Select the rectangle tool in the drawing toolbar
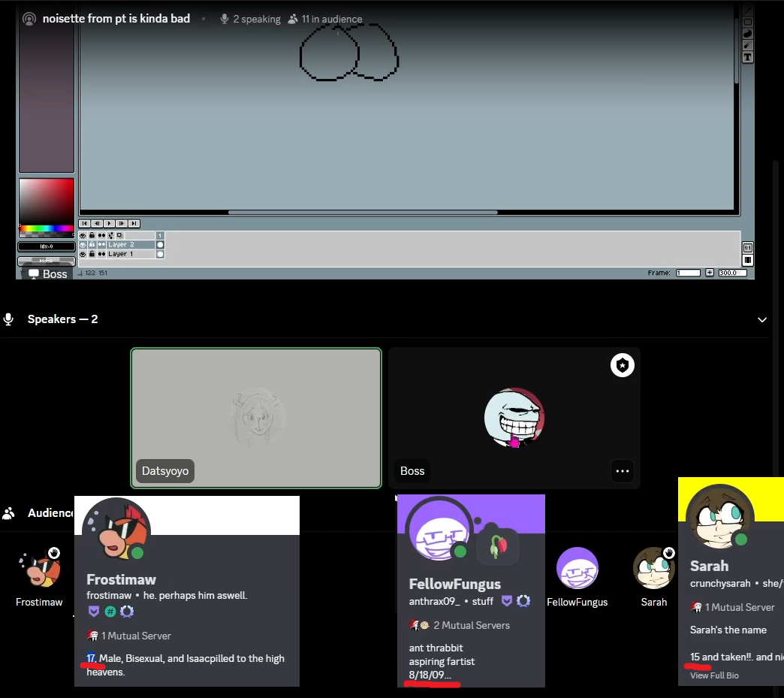 pyautogui.click(x=747, y=22)
